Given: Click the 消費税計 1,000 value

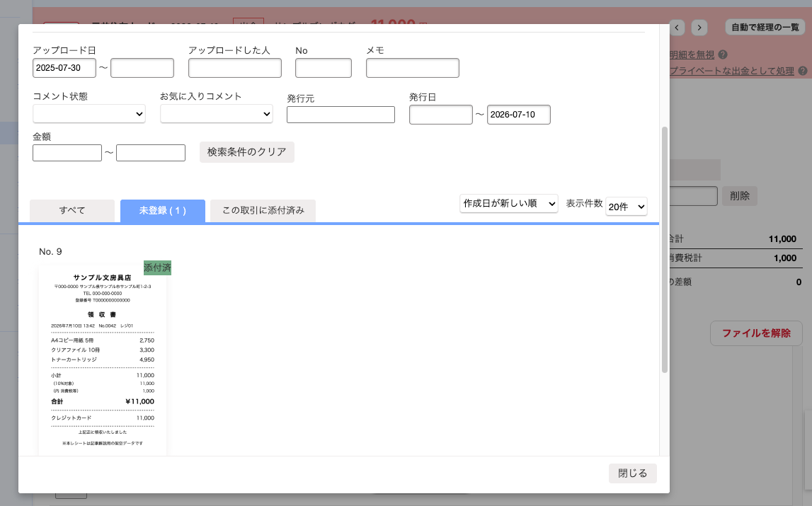Looking at the screenshot, I should coord(785,258).
